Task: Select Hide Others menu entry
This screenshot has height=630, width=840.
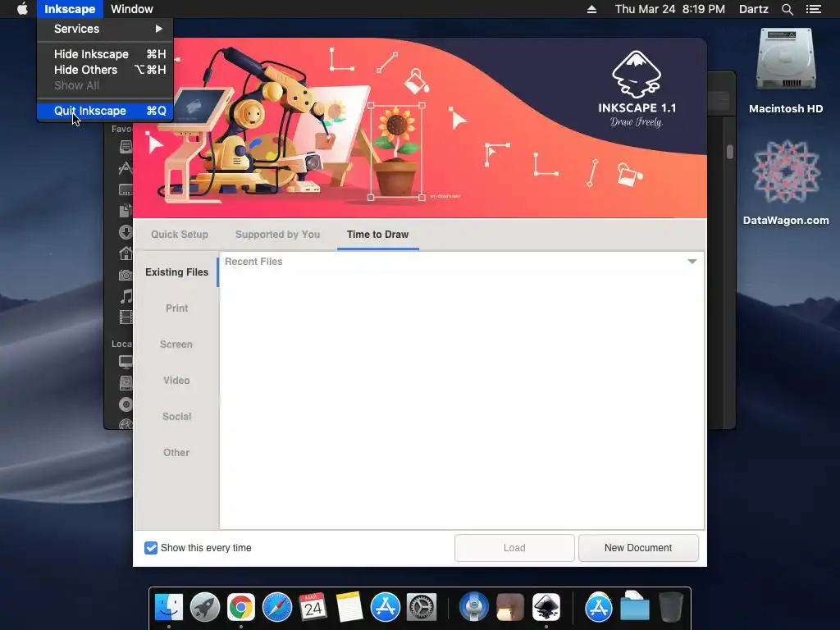Action: (105, 70)
